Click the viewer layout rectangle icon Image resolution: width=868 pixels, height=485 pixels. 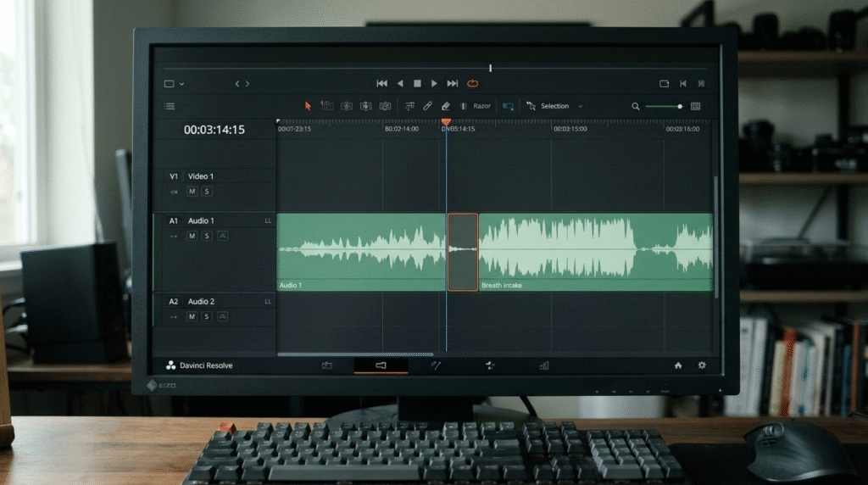pyautogui.click(x=170, y=84)
